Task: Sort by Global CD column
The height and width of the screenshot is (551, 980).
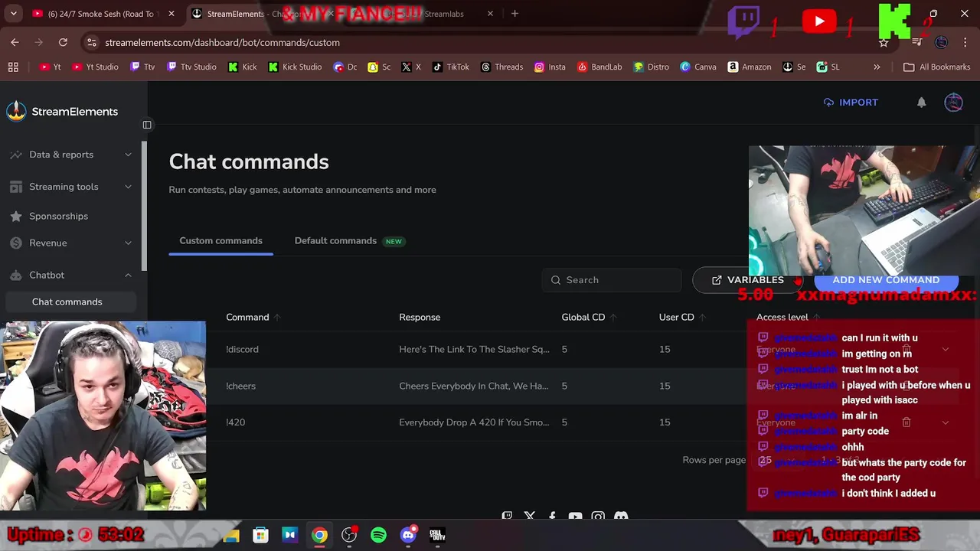Action: point(589,317)
